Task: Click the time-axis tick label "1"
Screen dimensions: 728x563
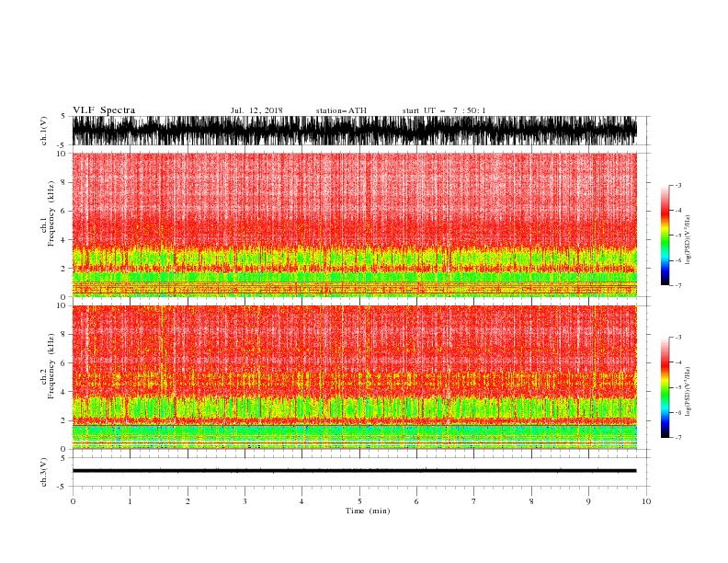Action: tap(130, 501)
